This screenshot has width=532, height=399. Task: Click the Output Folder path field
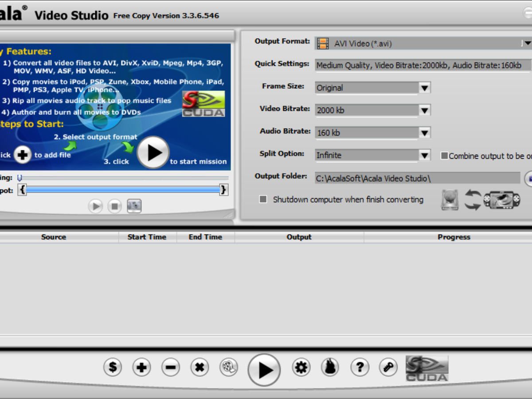[x=418, y=178]
